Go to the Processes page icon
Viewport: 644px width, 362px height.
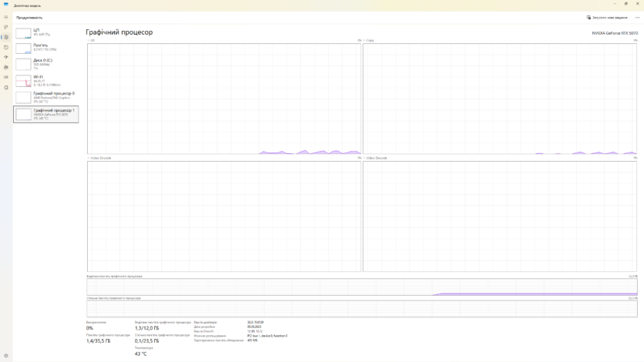pos(6,27)
